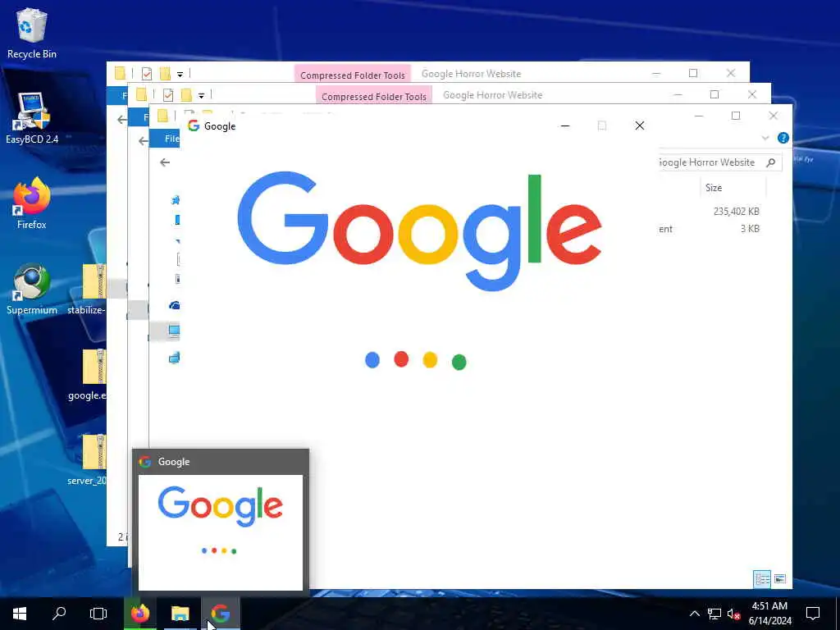Maximize the rearmost Google Horror Website window

point(693,73)
